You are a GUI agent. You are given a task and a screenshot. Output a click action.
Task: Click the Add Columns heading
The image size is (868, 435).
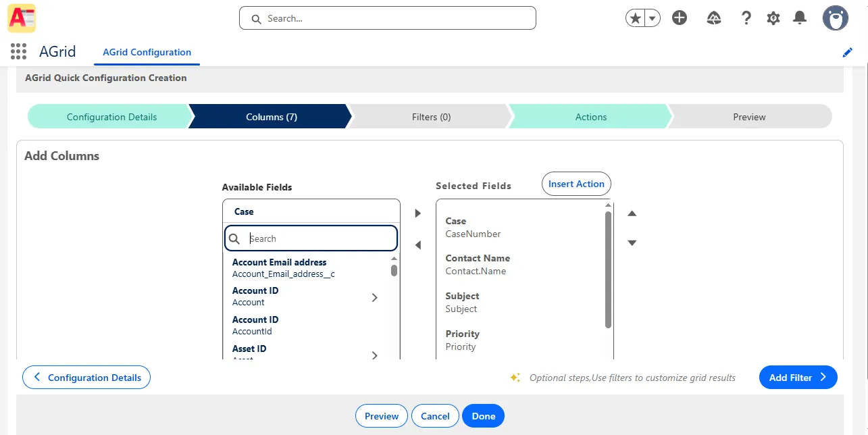pyautogui.click(x=61, y=156)
